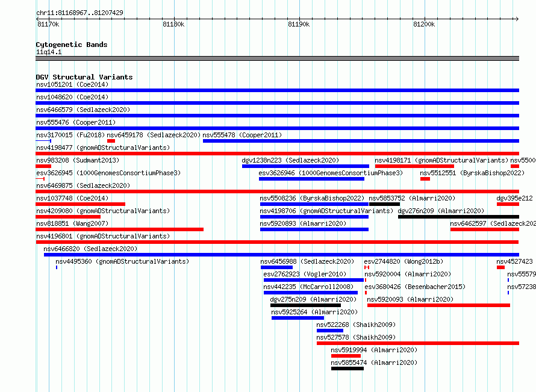Click nsv5512551 (ByrskaBishop2022) label
The height and width of the screenshot is (392, 536).
472,173
